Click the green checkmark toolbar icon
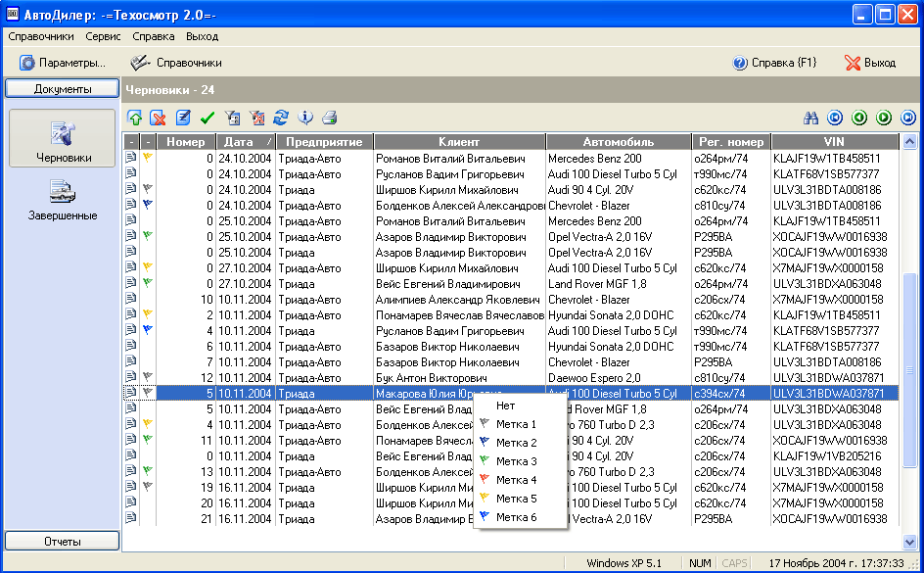Image resolution: width=924 pixels, height=573 pixels. [x=208, y=118]
